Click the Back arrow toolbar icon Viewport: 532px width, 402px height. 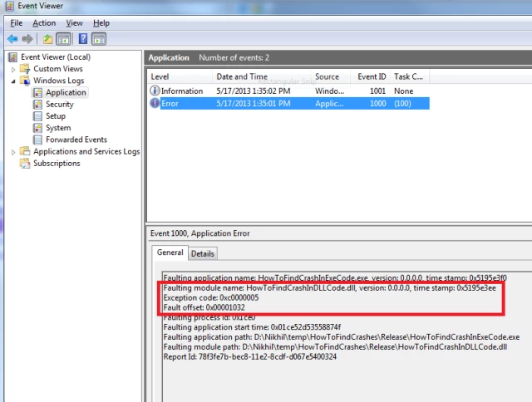pyautogui.click(x=12, y=39)
